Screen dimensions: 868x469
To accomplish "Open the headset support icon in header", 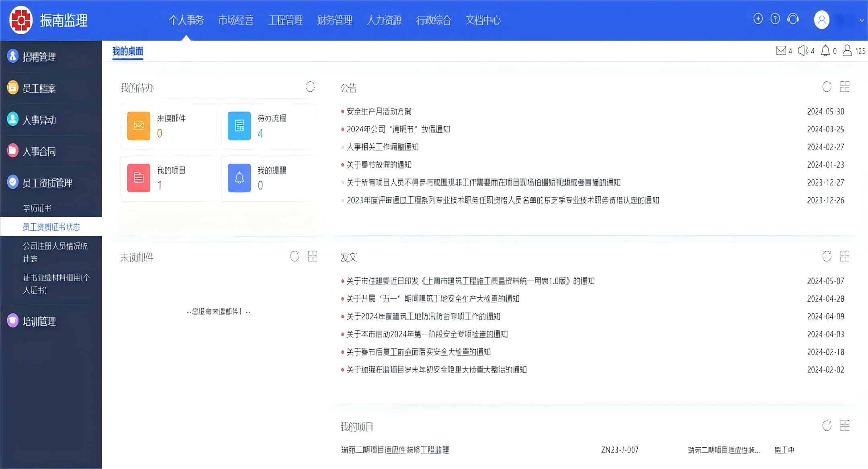I will point(793,19).
